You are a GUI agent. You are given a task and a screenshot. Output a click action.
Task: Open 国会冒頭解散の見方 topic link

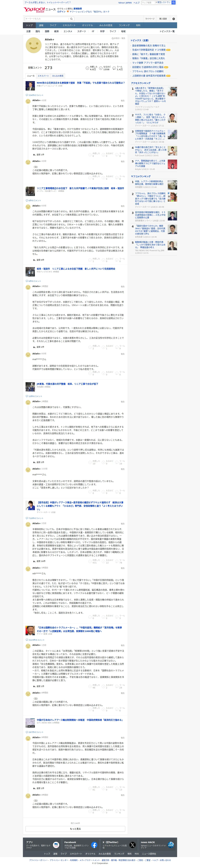coord(149,46)
